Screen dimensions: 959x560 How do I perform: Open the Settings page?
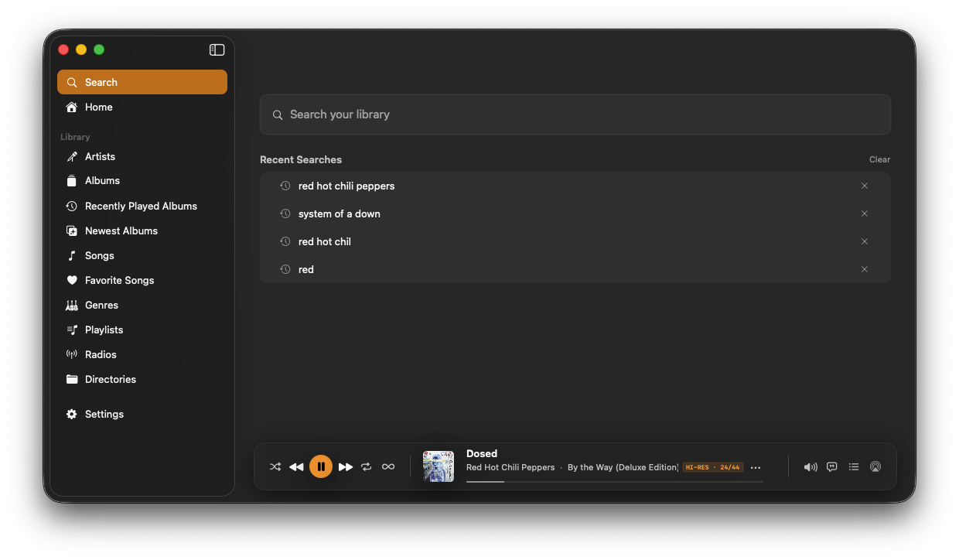pos(104,414)
